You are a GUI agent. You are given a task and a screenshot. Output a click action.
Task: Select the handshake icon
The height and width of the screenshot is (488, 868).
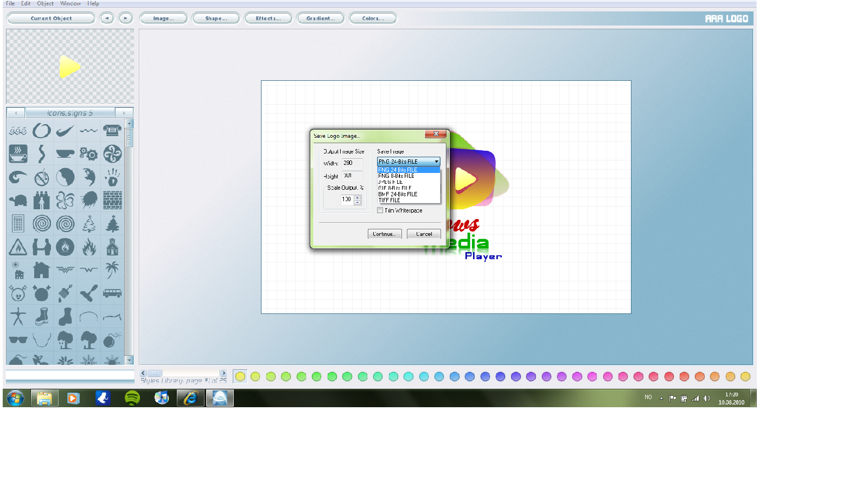coord(42,247)
